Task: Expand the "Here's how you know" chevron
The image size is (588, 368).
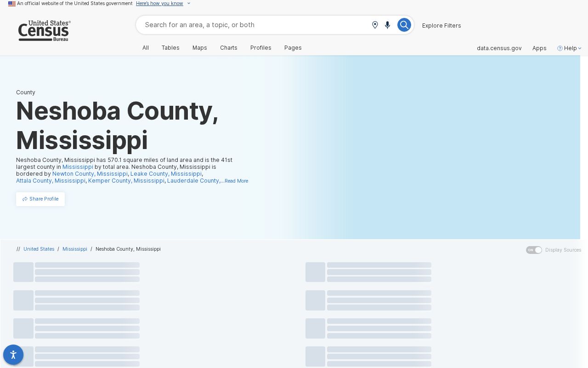Action: (x=188, y=4)
